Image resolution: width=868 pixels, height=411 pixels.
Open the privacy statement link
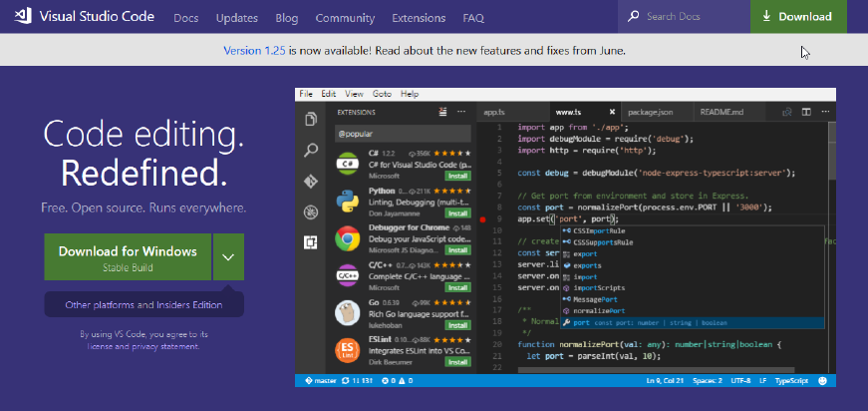point(164,347)
